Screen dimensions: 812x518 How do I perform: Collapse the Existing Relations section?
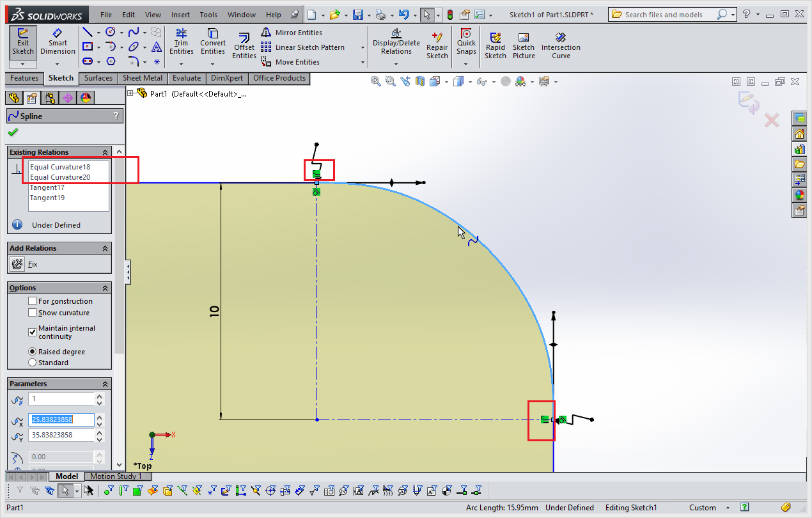point(105,152)
